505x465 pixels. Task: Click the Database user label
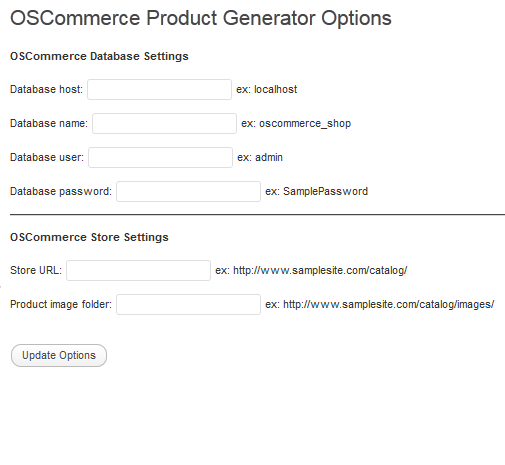pos(47,157)
